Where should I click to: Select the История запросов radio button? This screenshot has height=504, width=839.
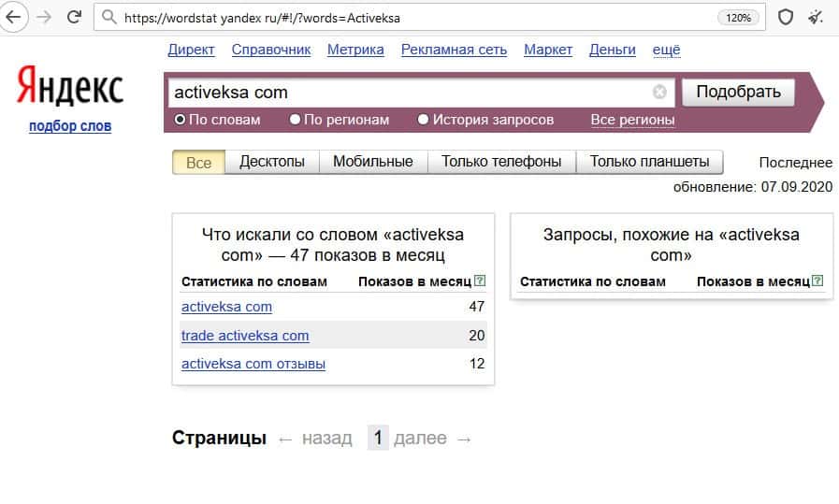423,120
